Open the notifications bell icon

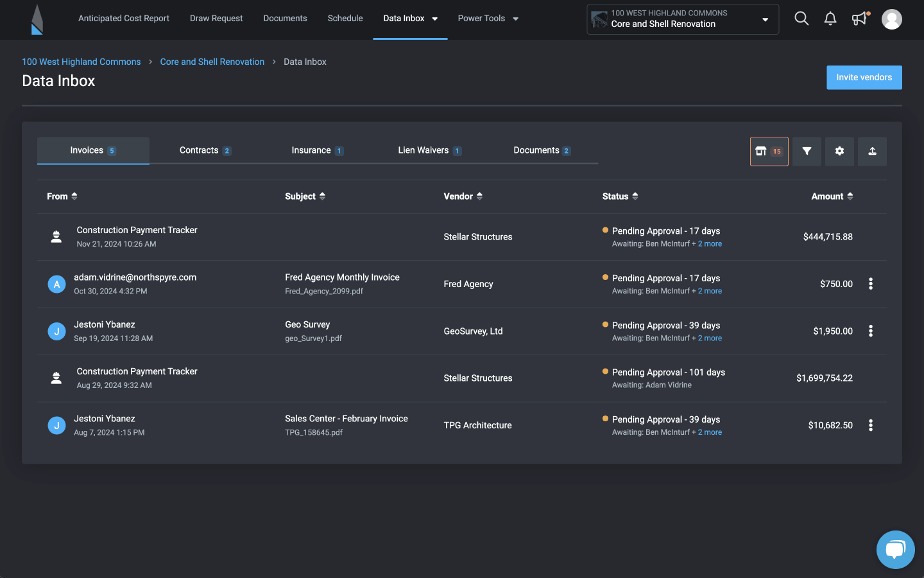coord(830,19)
